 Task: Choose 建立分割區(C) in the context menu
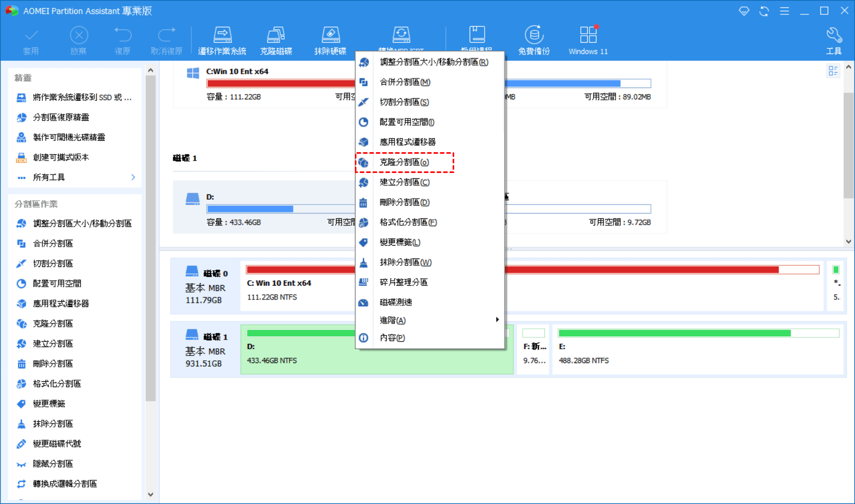[430, 182]
